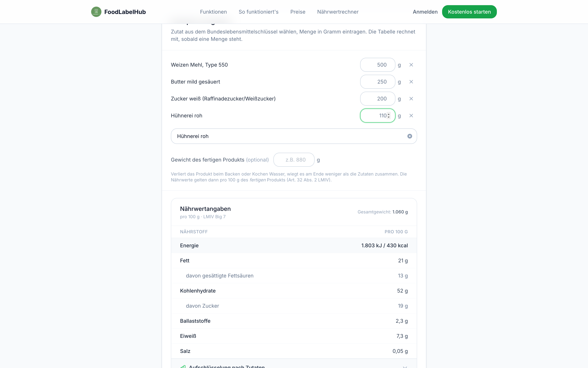The width and height of the screenshot is (588, 368).
Task: Edit the 500 g flour amount field
Action: tap(378, 65)
